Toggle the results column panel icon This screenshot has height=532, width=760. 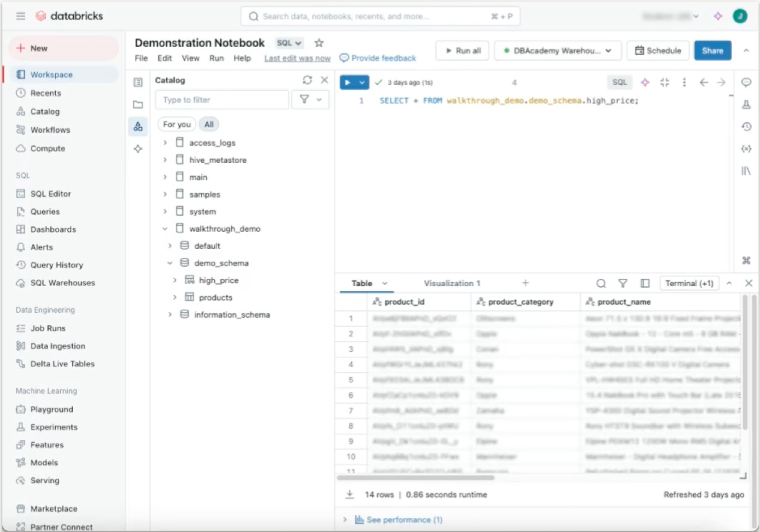point(645,283)
